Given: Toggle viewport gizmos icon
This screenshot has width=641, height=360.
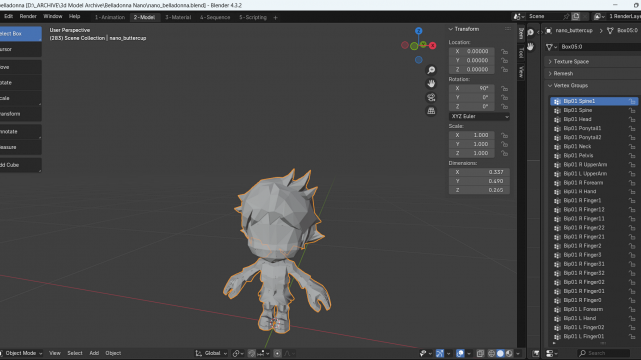Looking at the screenshot, I should pos(440,353).
